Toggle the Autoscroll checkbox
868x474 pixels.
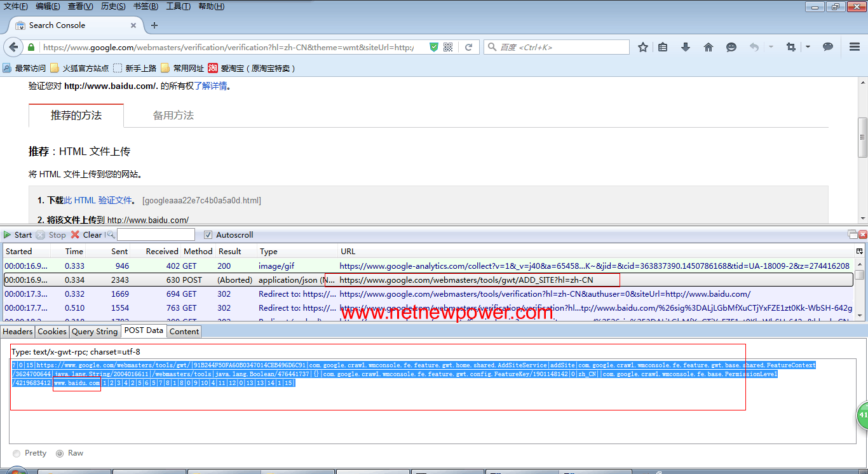tap(208, 235)
